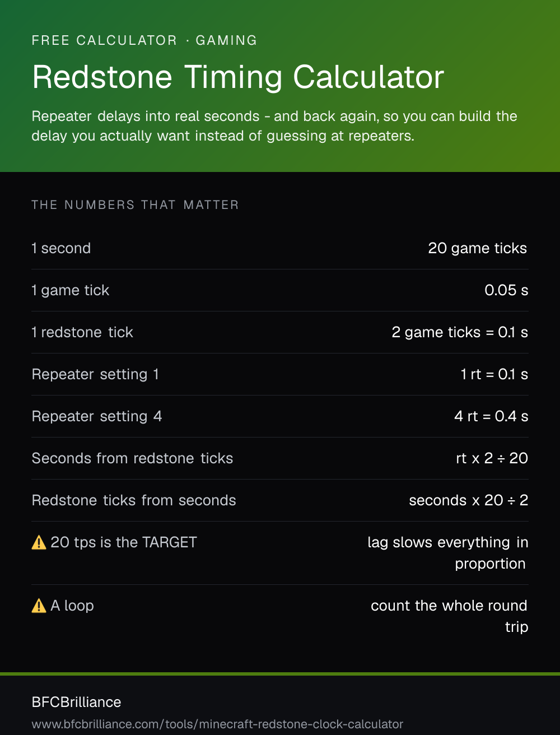Click the FREE CALCULATOR · GAMING label
560x735 pixels.
pyautogui.click(x=144, y=40)
